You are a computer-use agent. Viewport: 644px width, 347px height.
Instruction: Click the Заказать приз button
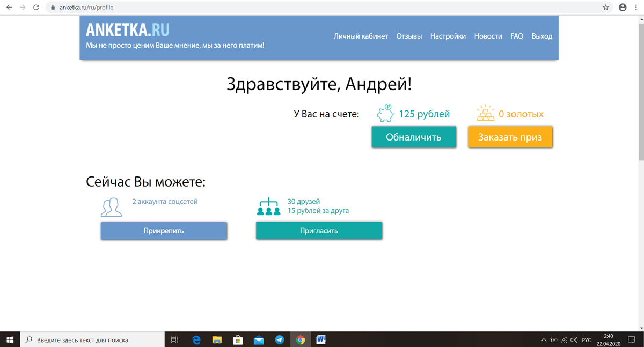510,137
